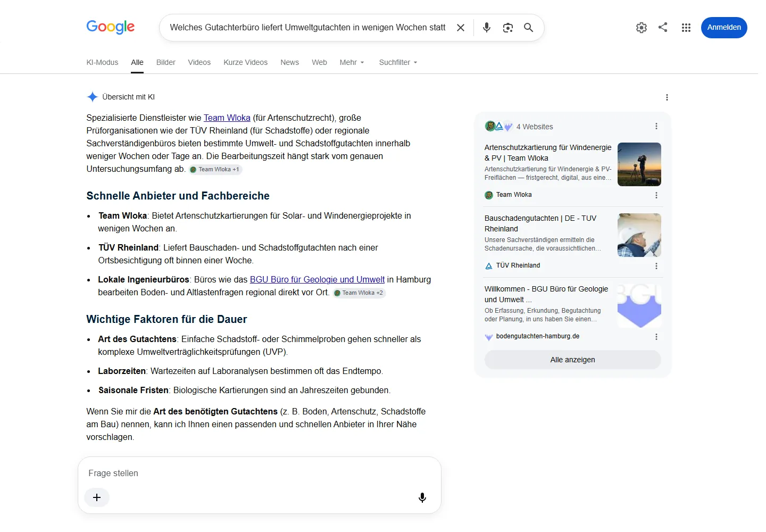
Task: Open options for bodengutachten-hamburg.de card
Action: click(x=656, y=337)
